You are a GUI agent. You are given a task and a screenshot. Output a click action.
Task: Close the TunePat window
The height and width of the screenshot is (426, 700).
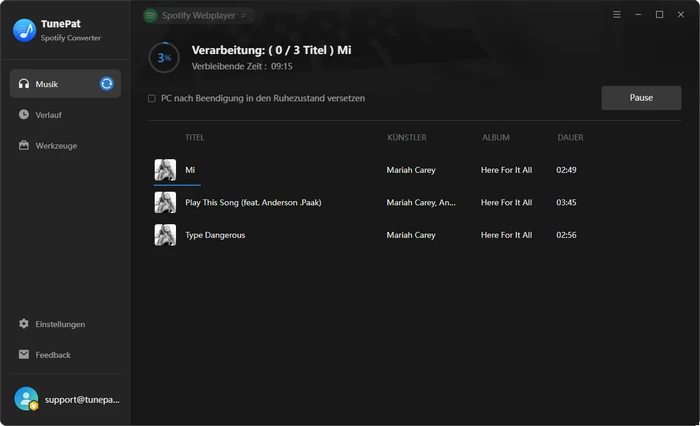click(680, 15)
